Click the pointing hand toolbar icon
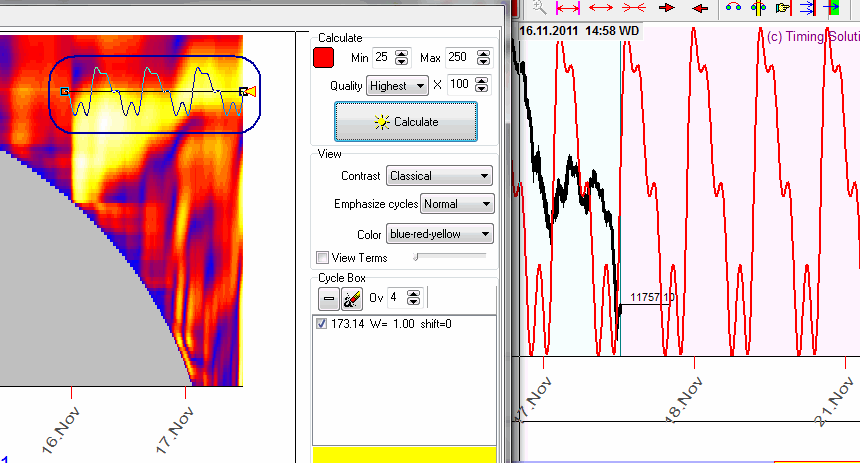This screenshot has height=463, width=860. pyautogui.click(x=783, y=7)
